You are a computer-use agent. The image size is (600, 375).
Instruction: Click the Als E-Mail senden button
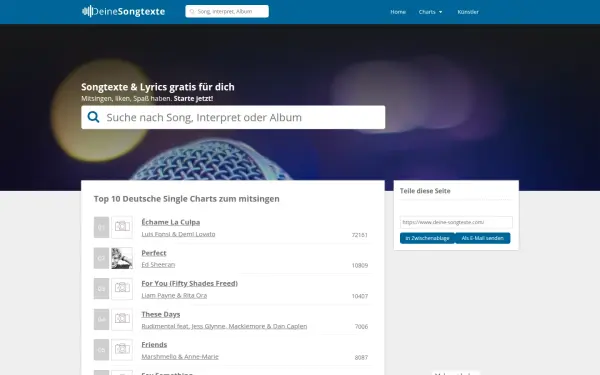tap(483, 238)
